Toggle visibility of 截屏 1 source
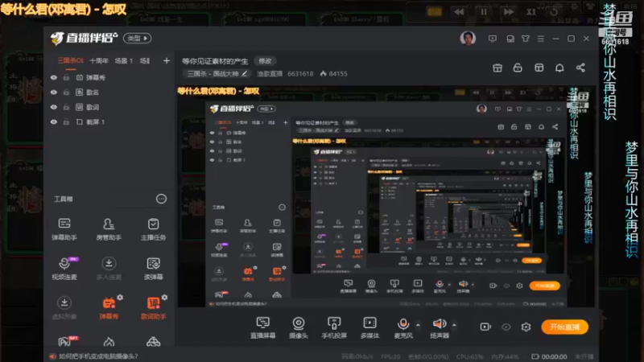This screenshot has height=362, width=644. point(54,122)
